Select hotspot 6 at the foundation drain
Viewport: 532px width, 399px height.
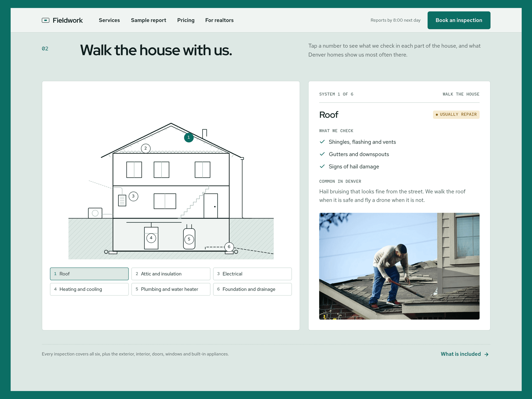coord(229,247)
